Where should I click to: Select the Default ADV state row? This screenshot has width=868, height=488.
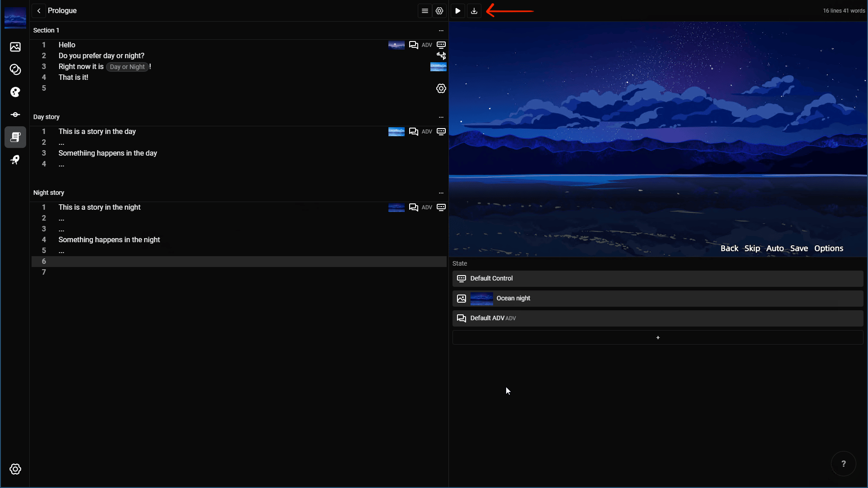click(658, 318)
